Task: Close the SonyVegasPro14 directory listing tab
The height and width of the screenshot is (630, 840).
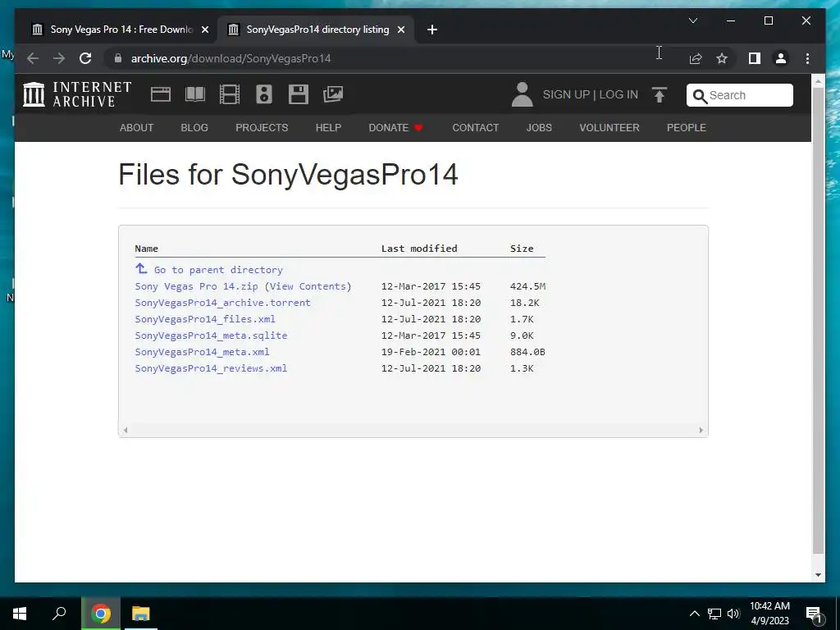Action: [400, 30]
